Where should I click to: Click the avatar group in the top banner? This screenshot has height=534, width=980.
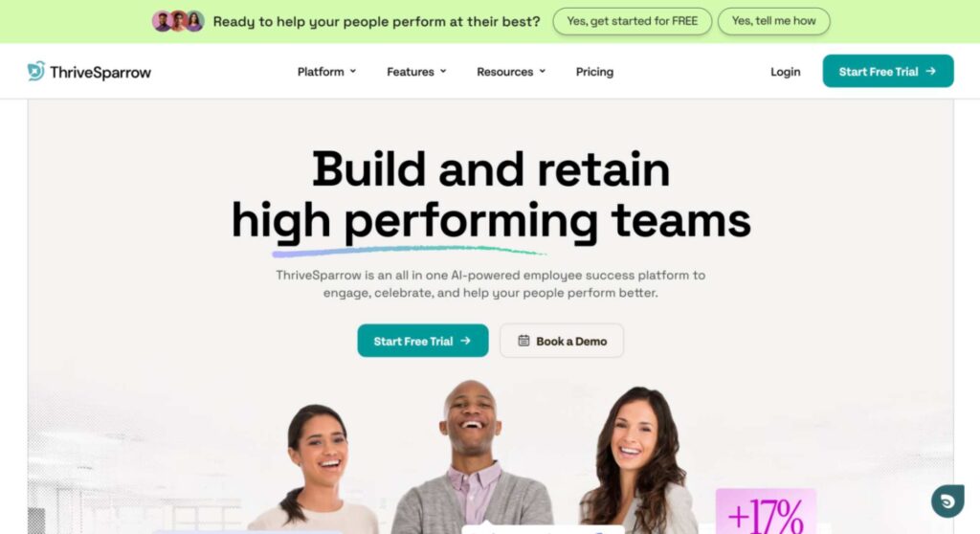178,21
